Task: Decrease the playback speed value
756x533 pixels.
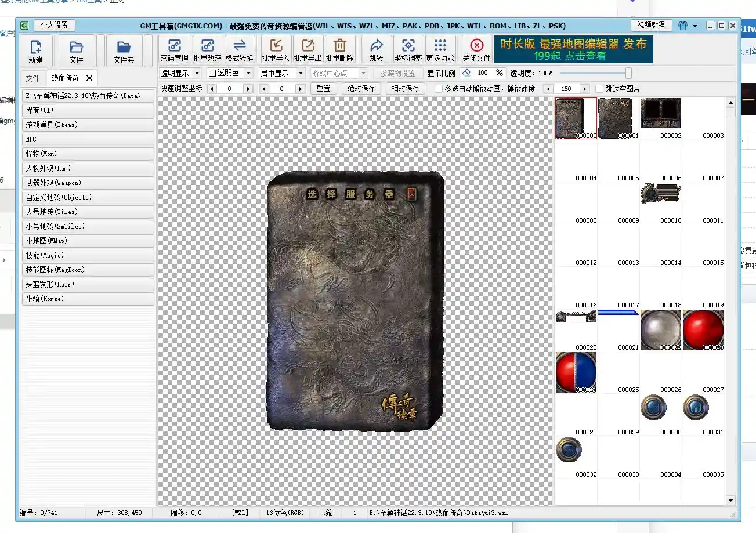Action: click(548, 89)
